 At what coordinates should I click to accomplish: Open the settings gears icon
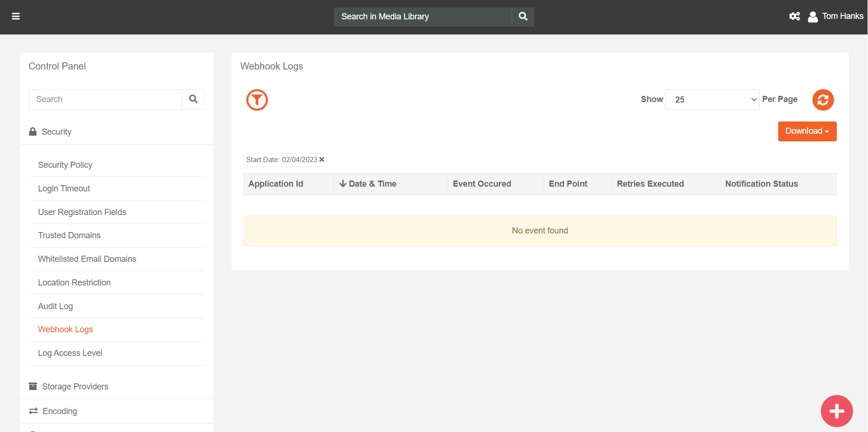(x=794, y=17)
